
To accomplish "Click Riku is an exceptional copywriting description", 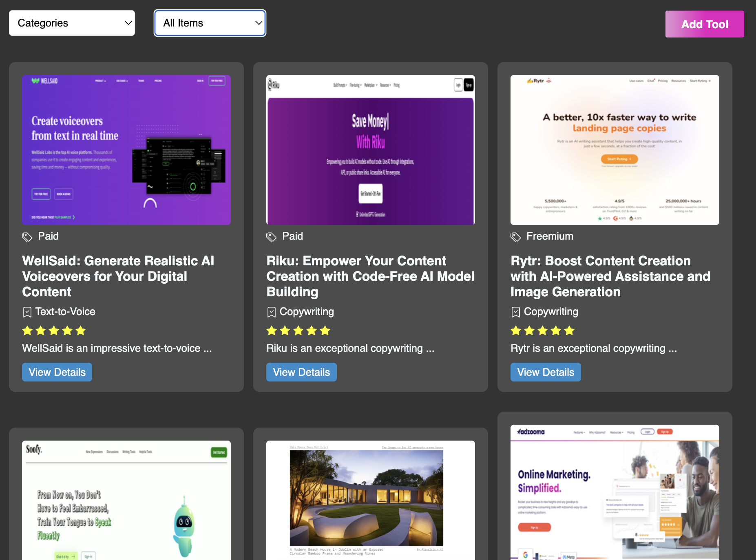I will tap(350, 348).
